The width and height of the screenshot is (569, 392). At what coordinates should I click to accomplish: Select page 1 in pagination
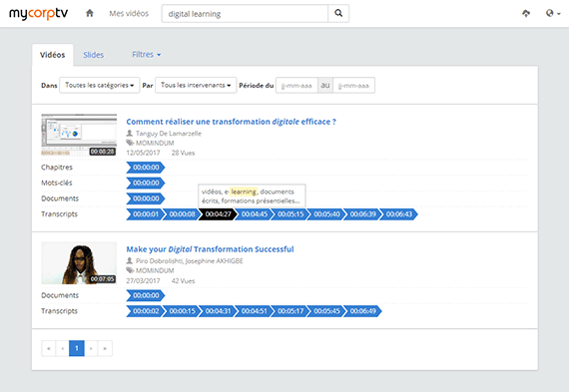[77, 348]
